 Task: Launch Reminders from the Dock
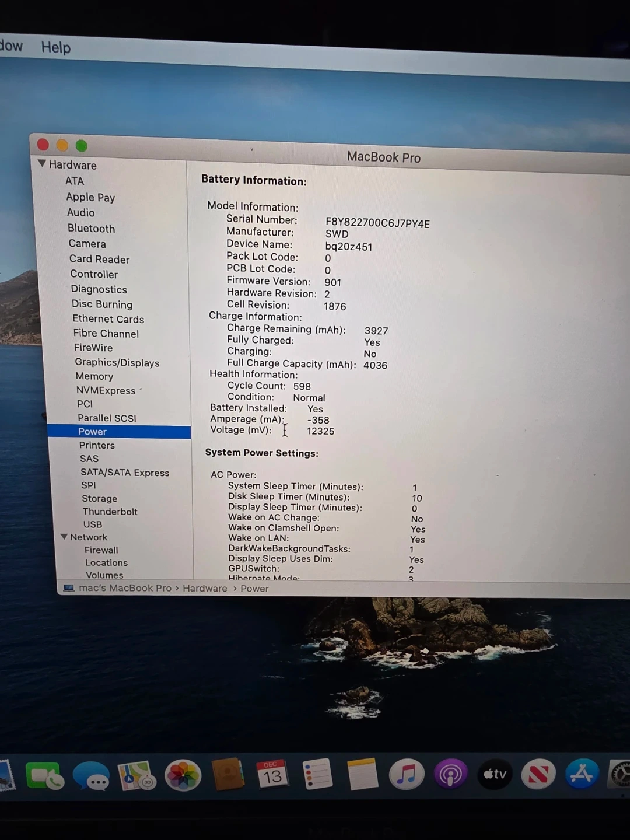coord(317,774)
